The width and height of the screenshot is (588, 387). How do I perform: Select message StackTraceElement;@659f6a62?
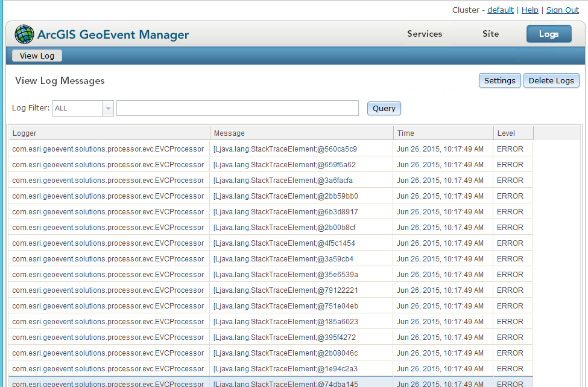tap(285, 165)
